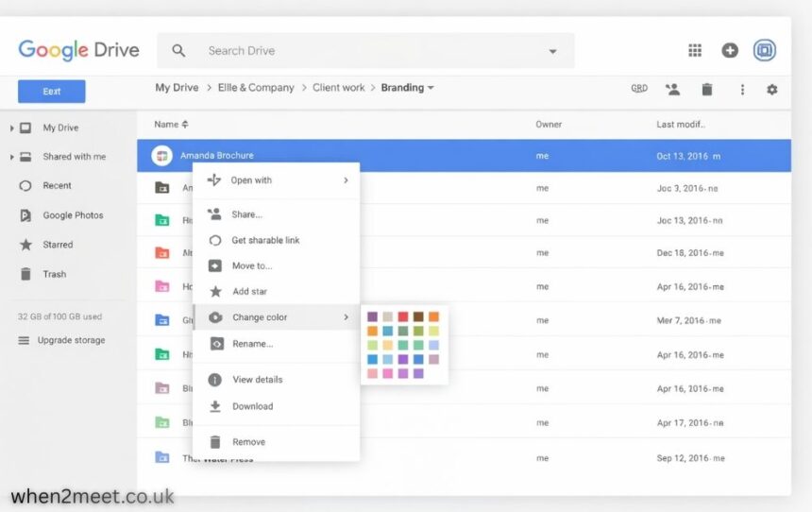
Task: Click the Owner column header
Action: pos(549,125)
